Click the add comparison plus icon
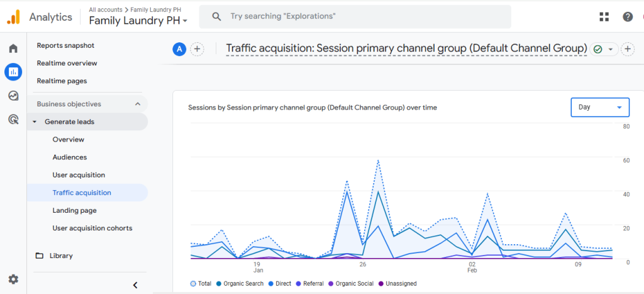 pyautogui.click(x=197, y=49)
